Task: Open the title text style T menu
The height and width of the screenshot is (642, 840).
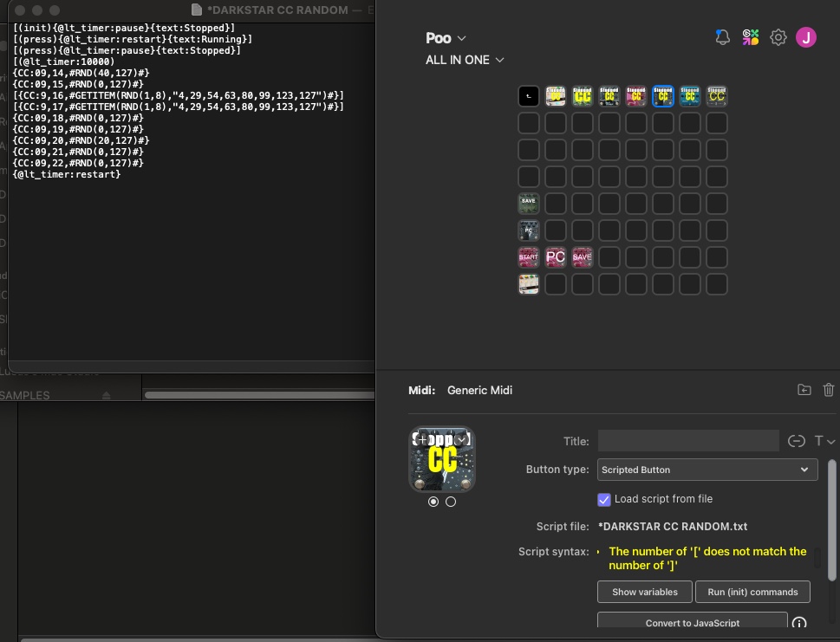Action: 824,441
